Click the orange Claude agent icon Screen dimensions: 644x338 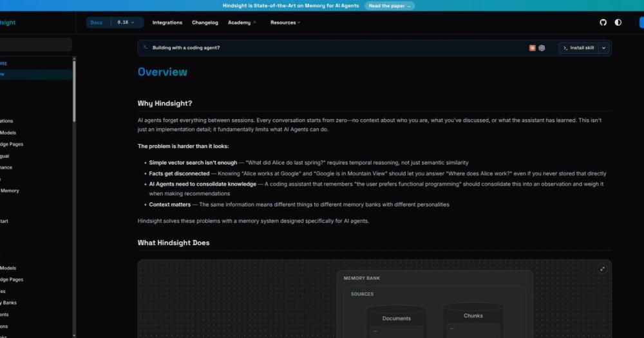pyautogui.click(x=533, y=48)
